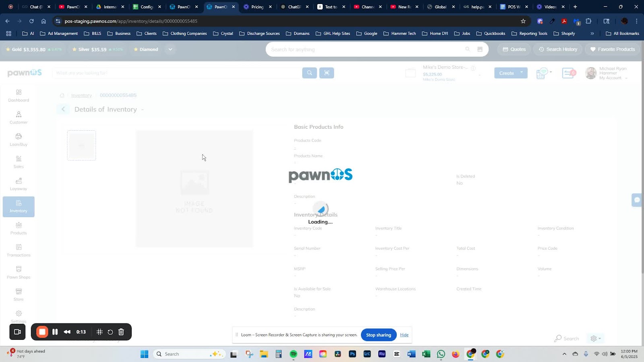Select the Inventory sidebar item
644x362 pixels.
point(19,207)
